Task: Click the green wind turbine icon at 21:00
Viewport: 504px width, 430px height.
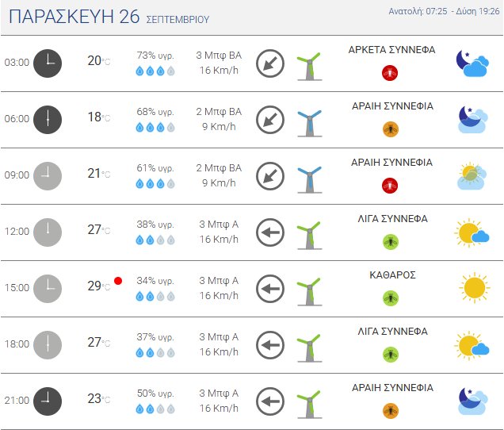Action: coord(310,405)
